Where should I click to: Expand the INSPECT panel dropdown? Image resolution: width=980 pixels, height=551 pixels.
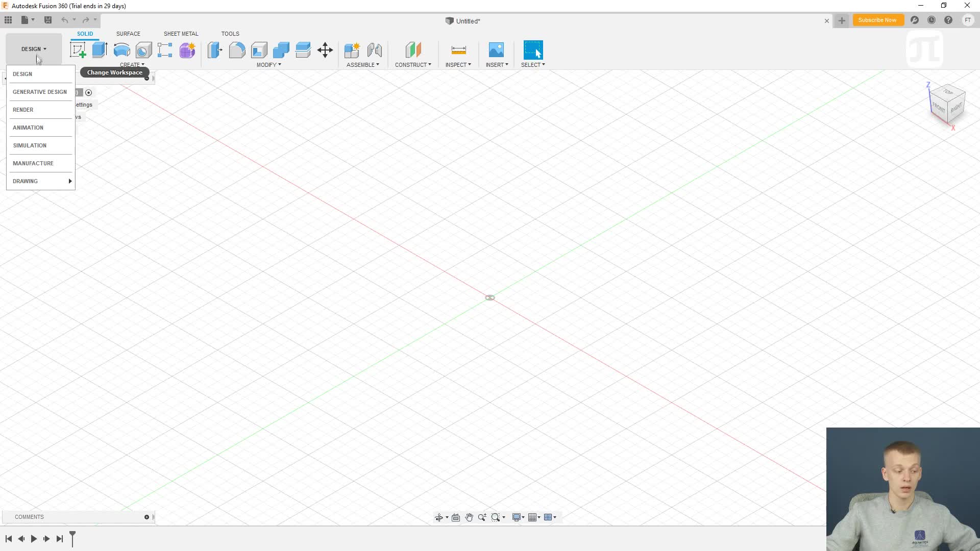(458, 65)
